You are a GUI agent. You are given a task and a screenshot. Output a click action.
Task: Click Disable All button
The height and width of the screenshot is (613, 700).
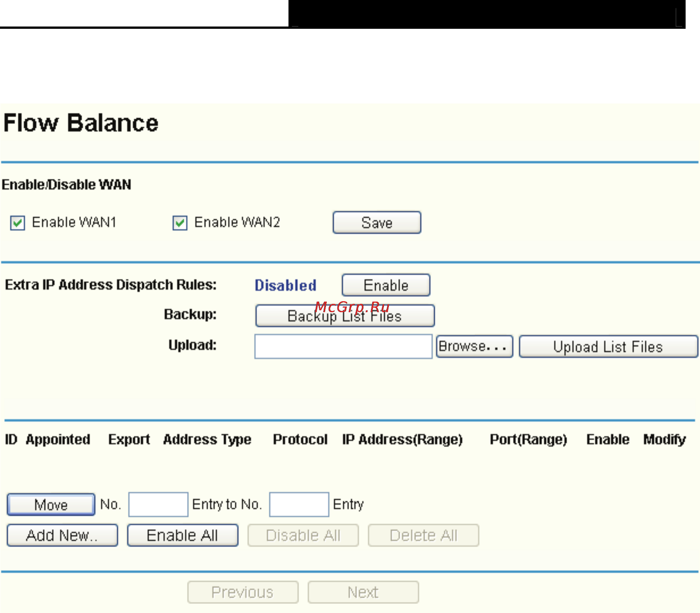click(x=303, y=535)
